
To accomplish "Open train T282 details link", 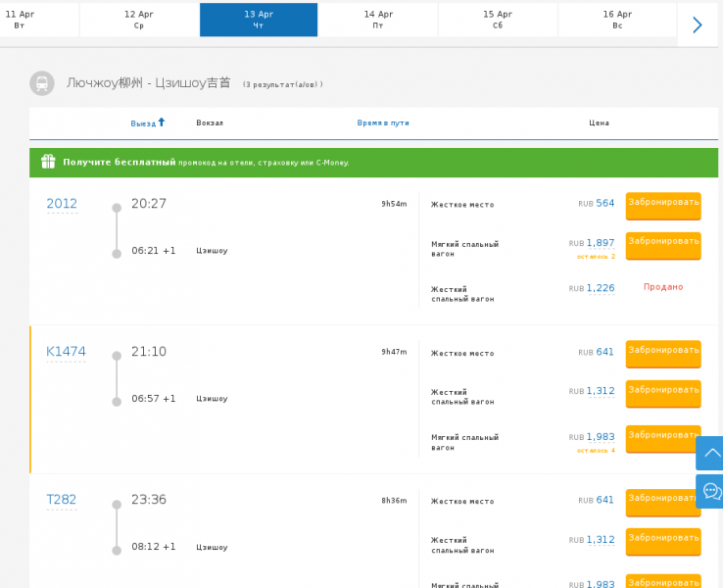I will click(x=61, y=500).
